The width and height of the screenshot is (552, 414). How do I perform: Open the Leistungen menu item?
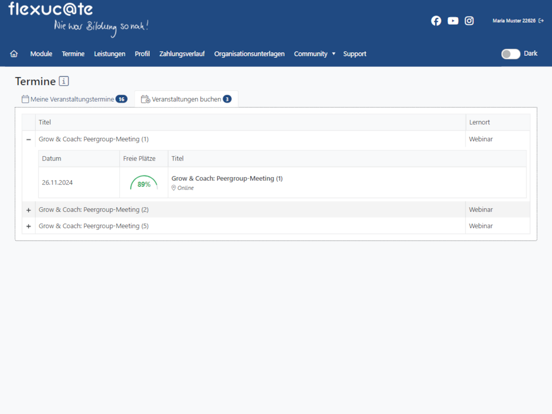pyautogui.click(x=109, y=54)
